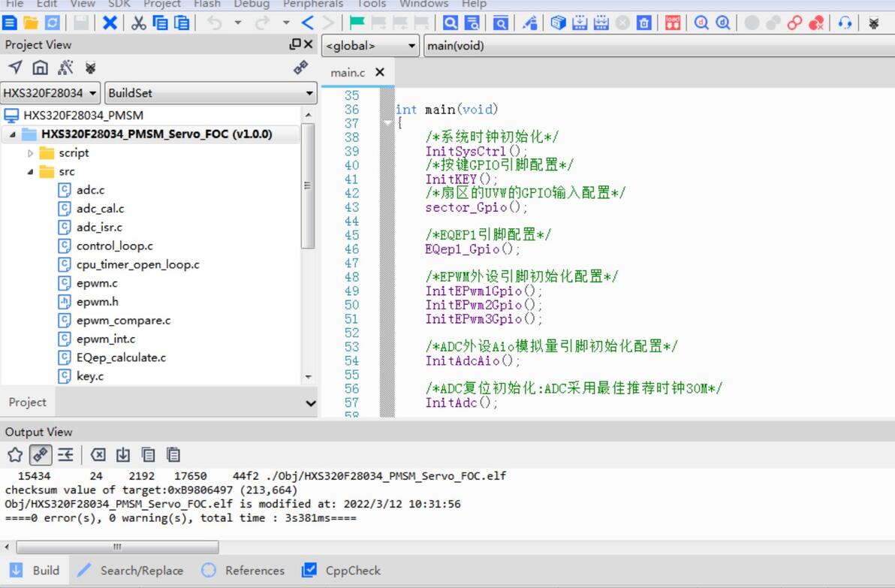
Task: Click the clipboard icon in Output View toolbar
Action: [173, 455]
